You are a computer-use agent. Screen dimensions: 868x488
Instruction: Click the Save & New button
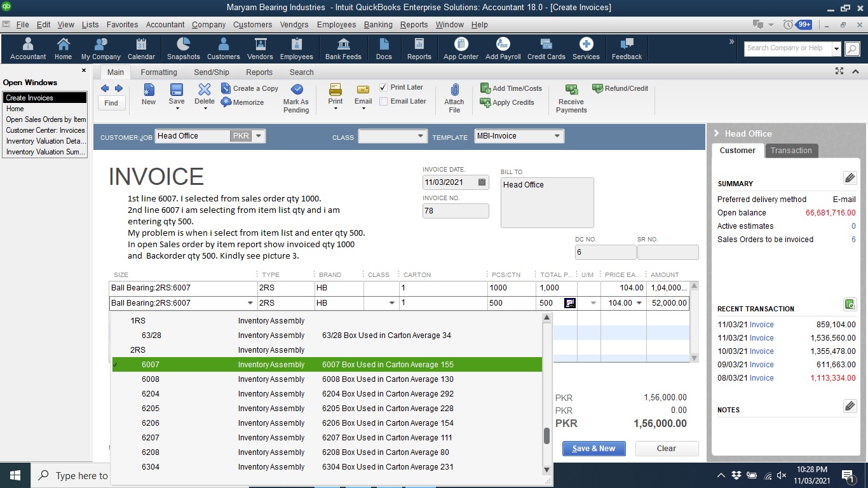click(593, 448)
